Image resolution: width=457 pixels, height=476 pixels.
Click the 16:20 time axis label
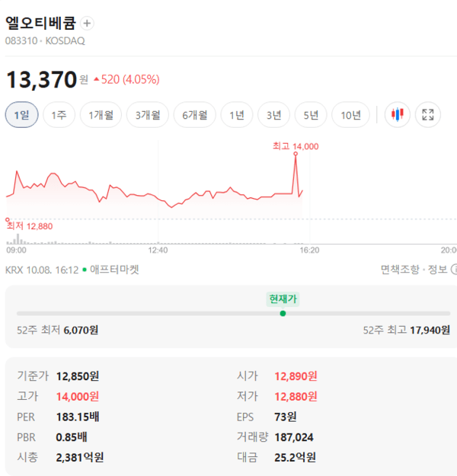[309, 250]
